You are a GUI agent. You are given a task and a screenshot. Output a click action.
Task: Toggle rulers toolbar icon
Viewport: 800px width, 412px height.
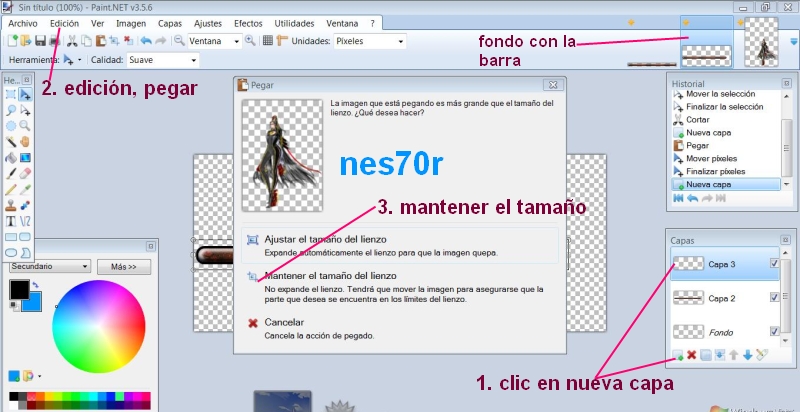click(x=282, y=41)
